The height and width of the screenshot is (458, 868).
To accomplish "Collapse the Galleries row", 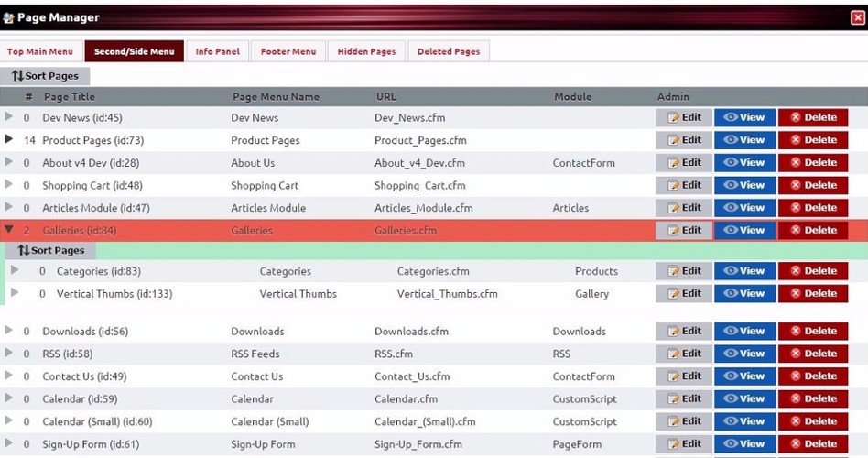I will point(8,229).
